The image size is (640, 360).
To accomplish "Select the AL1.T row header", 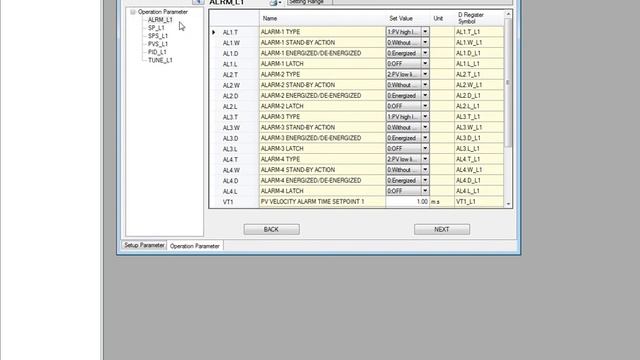I will coord(234,32).
